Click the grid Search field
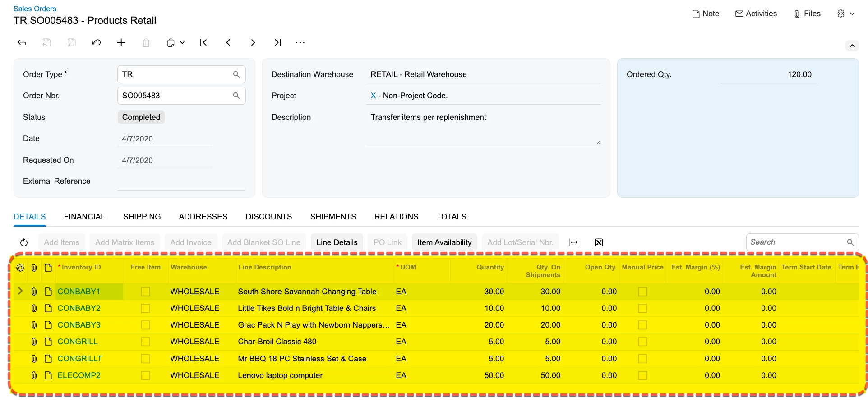 coord(802,242)
